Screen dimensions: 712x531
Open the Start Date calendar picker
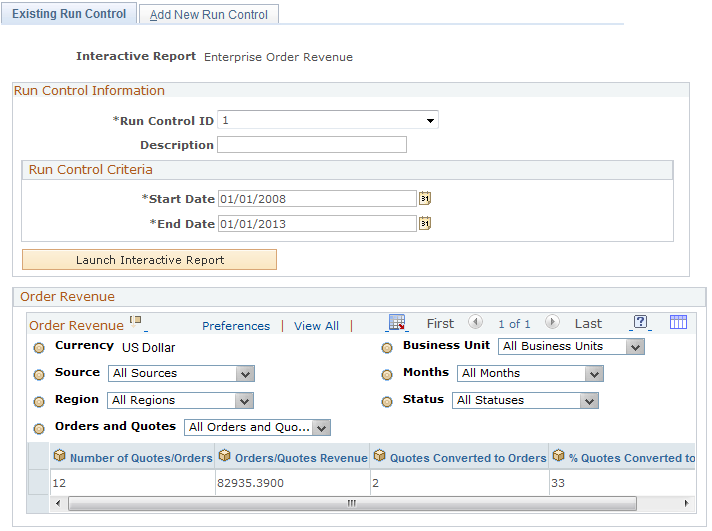click(x=425, y=199)
